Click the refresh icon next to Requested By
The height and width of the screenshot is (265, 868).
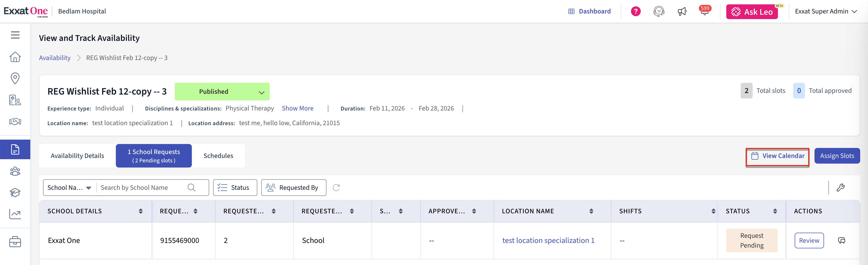[x=336, y=188]
